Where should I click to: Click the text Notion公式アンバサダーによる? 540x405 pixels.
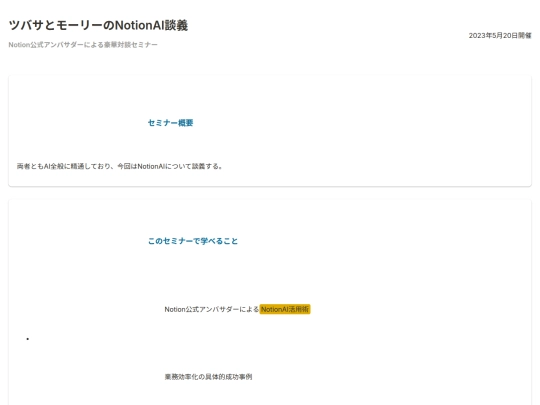click(211, 309)
